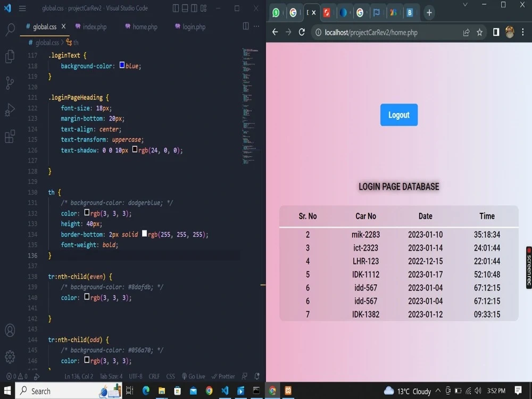Open the Explorer view in VS Code

tap(10, 56)
